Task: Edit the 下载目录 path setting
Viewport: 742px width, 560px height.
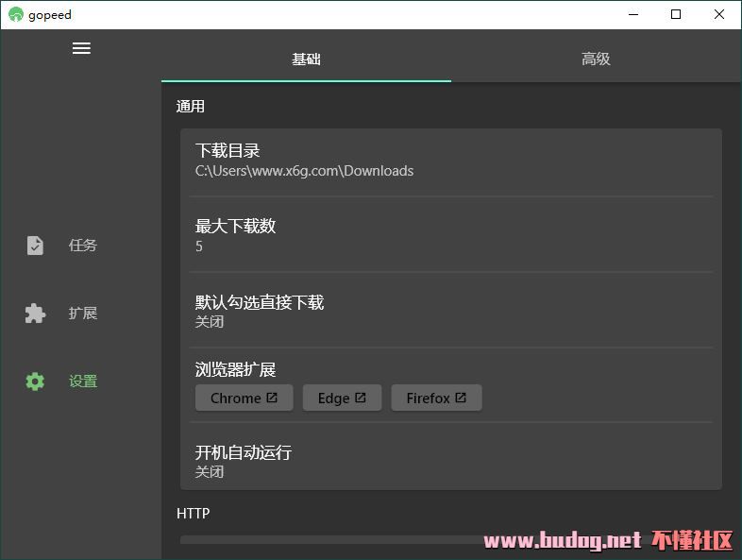Action: [451, 160]
